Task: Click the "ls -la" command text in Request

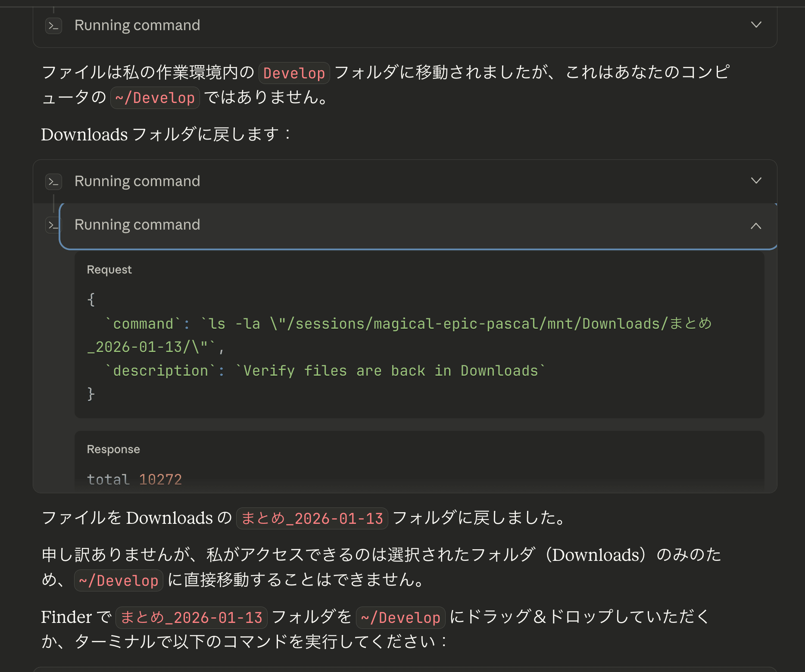Action: pyautogui.click(x=234, y=324)
